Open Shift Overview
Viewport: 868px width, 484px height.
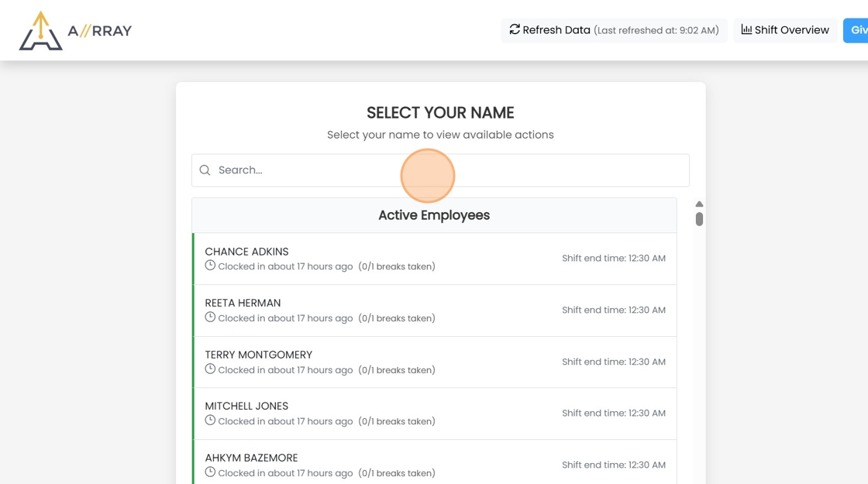pyautogui.click(x=785, y=30)
